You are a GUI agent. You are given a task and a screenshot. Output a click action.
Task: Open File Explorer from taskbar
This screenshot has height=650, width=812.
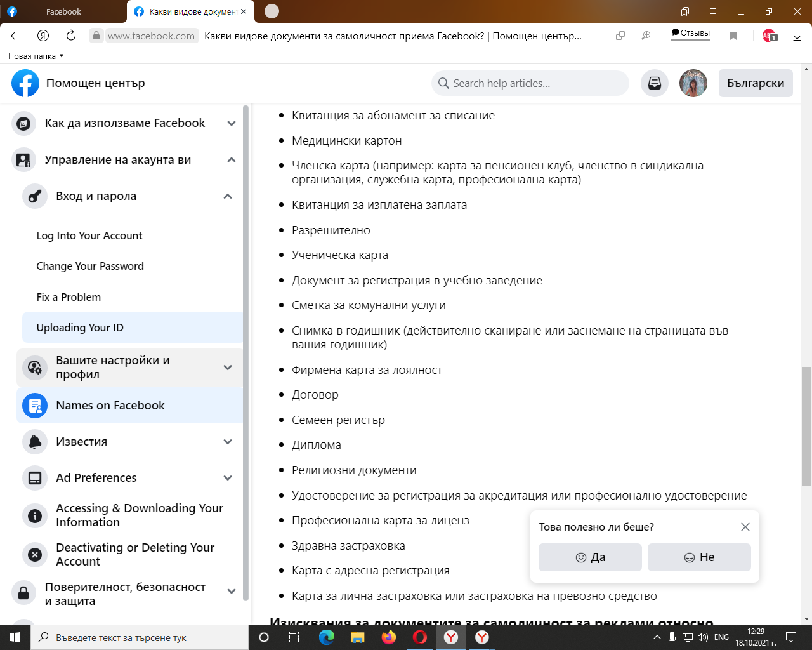358,637
